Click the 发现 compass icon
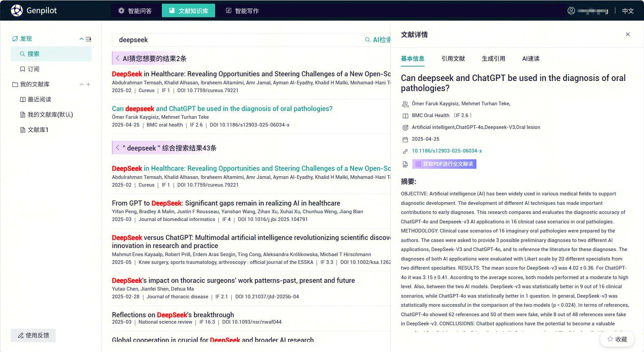The height and width of the screenshot is (352, 644). coord(15,39)
